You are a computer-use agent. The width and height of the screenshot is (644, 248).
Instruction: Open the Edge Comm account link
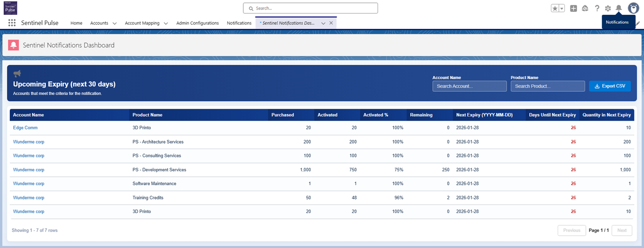point(25,128)
